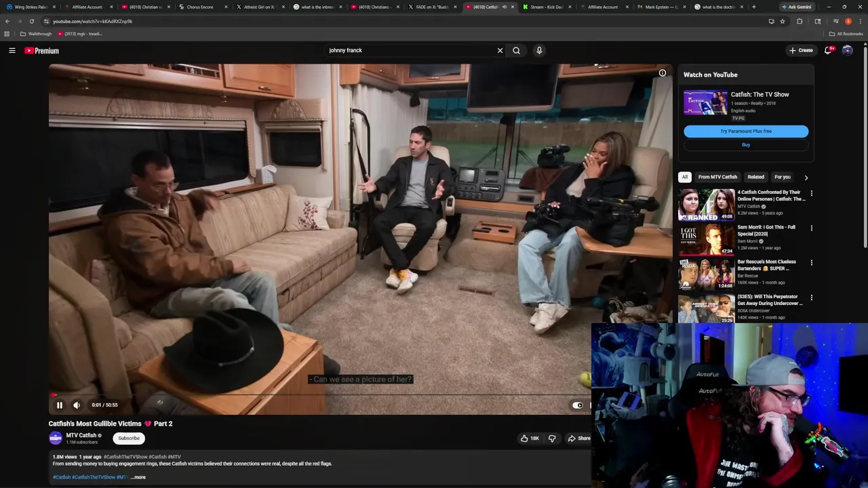The height and width of the screenshot is (488, 868).
Task: Install app icon in address bar
Action: [771, 21]
